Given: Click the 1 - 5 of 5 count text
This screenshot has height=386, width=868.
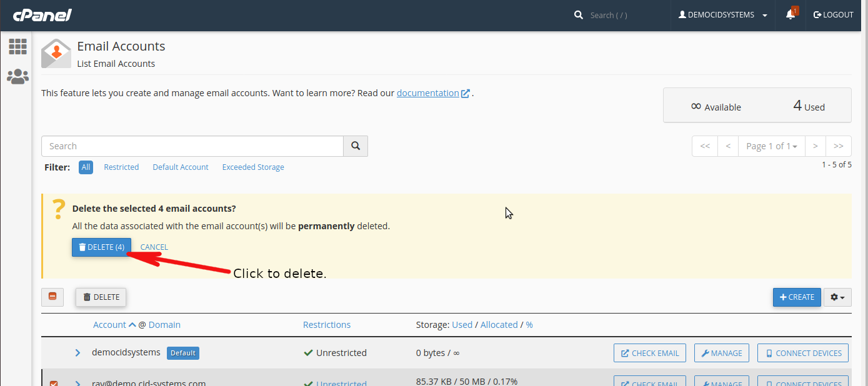Looking at the screenshot, I should (x=837, y=165).
